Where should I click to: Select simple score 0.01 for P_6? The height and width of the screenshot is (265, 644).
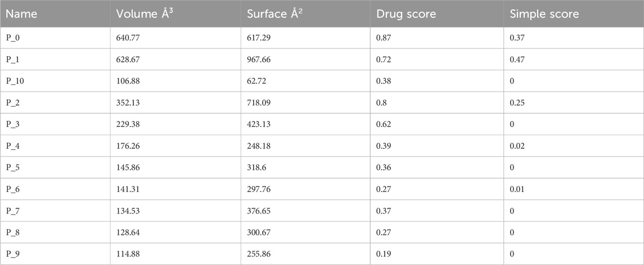pos(517,189)
